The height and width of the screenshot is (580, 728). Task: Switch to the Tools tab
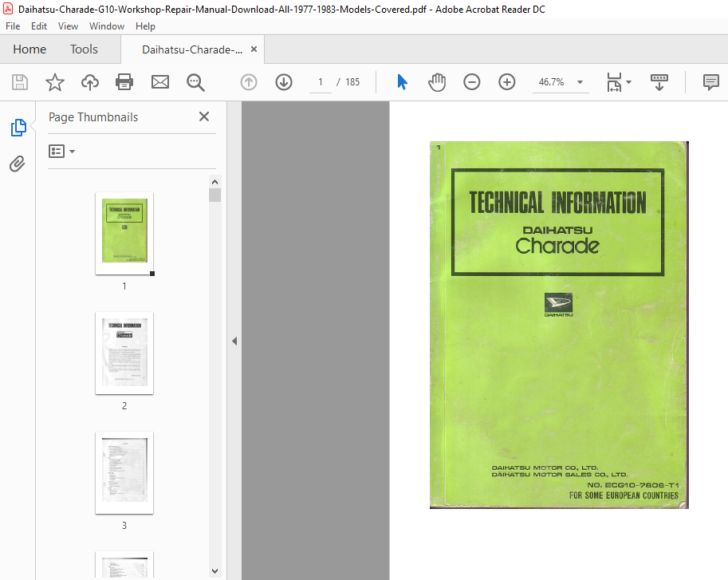pyautogui.click(x=84, y=49)
